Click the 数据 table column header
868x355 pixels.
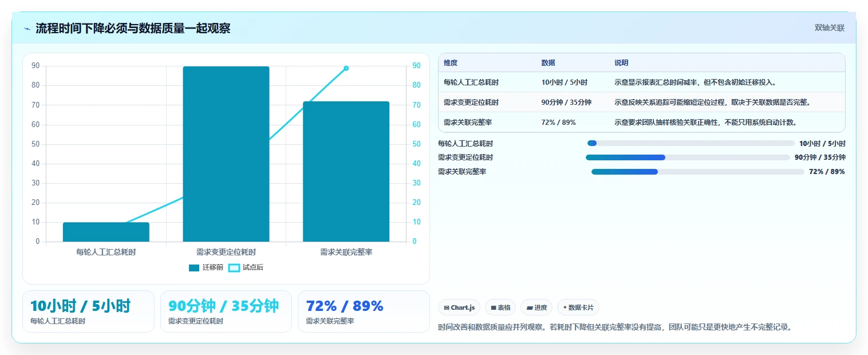coord(548,63)
